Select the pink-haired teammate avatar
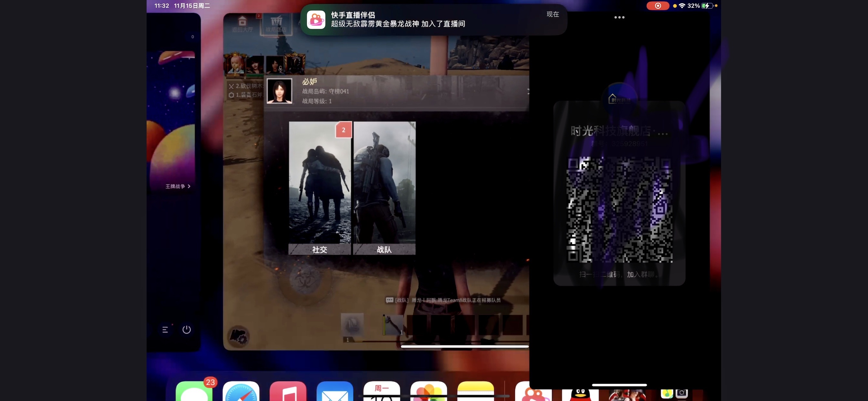868x401 pixels. [235, 64]
